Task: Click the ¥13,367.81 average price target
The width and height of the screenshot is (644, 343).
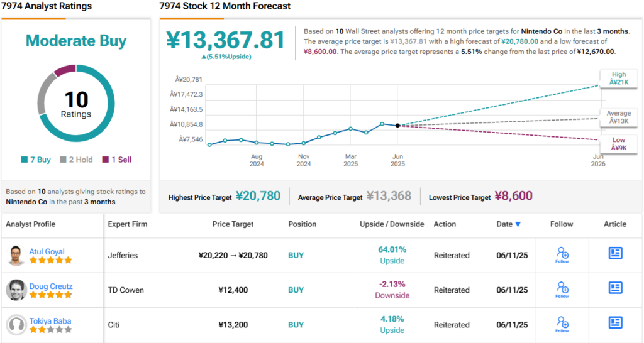Action: 225,40
